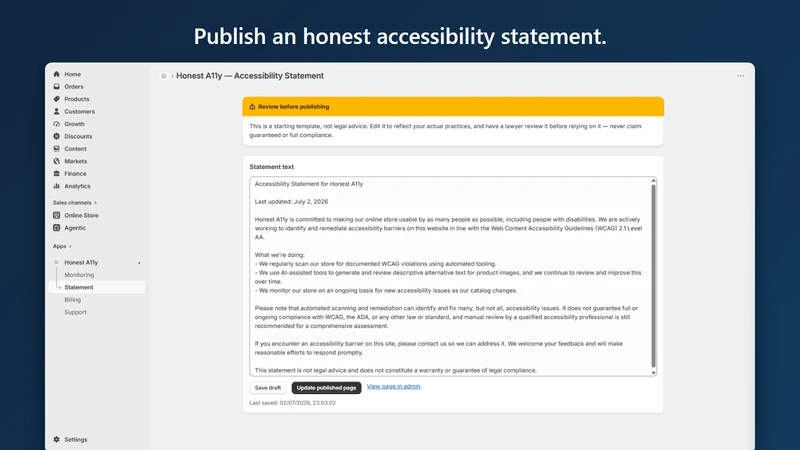The width and height of the screenshot is (800, 450).
Task: Open the Billing subpage
Action: pos(72,299)
